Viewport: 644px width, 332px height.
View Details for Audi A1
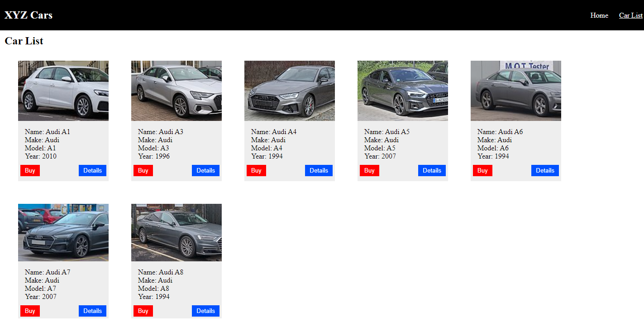92,170
